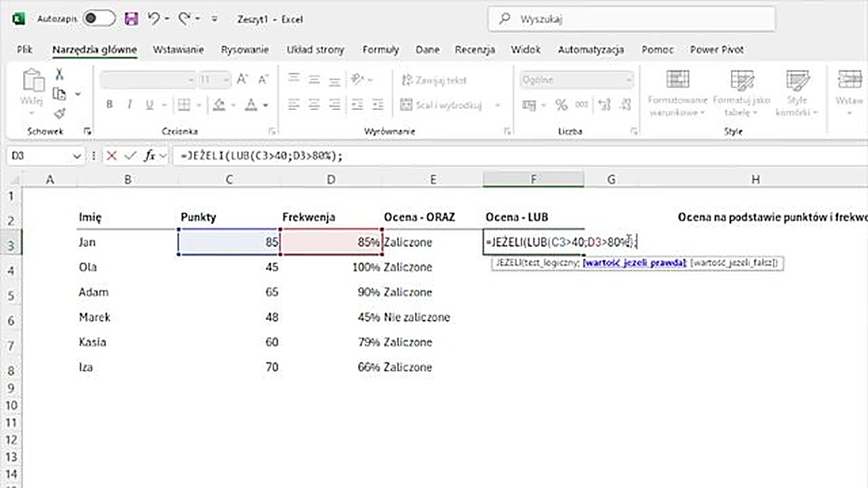Viewport: 868px width, 488px height.
Task: Open the Formuły ribbon tab
Action: pos(380,49)
